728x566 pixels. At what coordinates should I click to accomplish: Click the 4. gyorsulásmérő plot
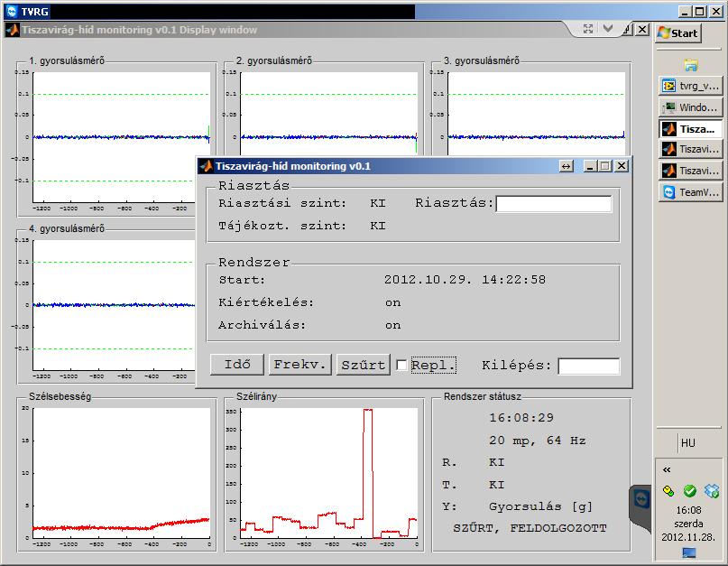pyautogui.click(x=114, y=305)
